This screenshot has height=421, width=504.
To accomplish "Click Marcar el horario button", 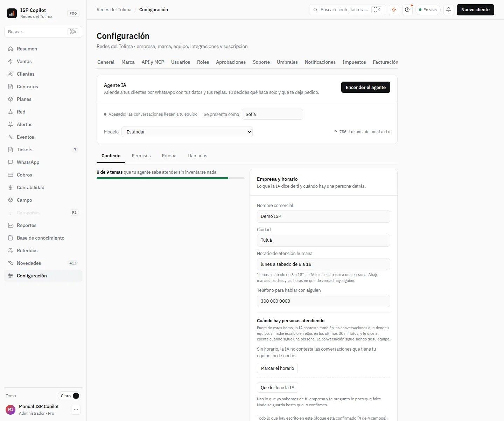I will pyautogui.click(x=277, y=368).
